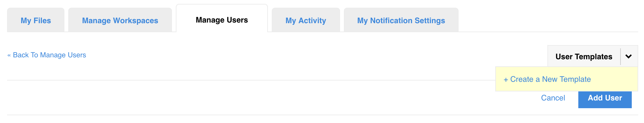
Task: Switch to the Manage Workspaces tab
Action: 120,20
